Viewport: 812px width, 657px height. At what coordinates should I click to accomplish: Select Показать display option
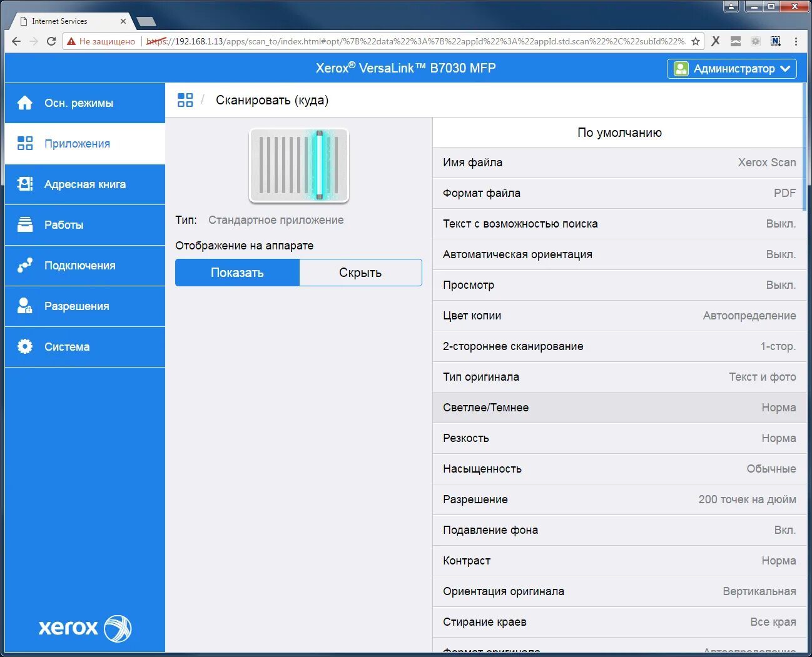tap(237, 273)
